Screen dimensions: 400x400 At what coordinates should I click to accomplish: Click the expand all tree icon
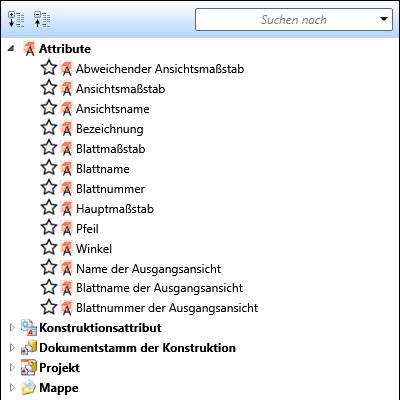pyautogui.click(x=16, y=20)
